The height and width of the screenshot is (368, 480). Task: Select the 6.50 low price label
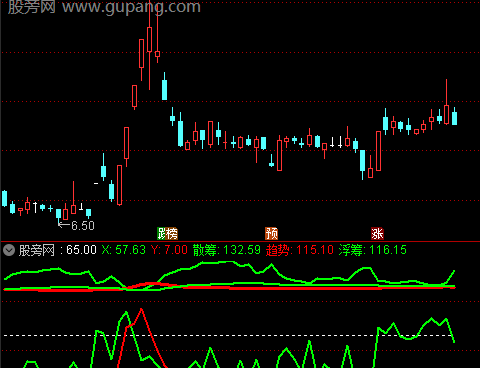coord(83,226)
